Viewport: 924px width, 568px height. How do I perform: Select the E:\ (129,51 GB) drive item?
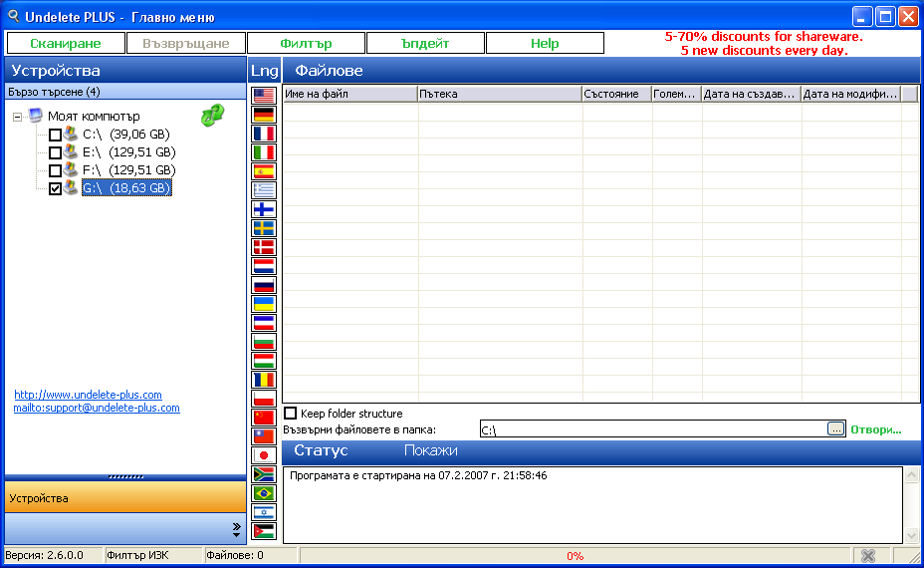click(x=129, y=152)
